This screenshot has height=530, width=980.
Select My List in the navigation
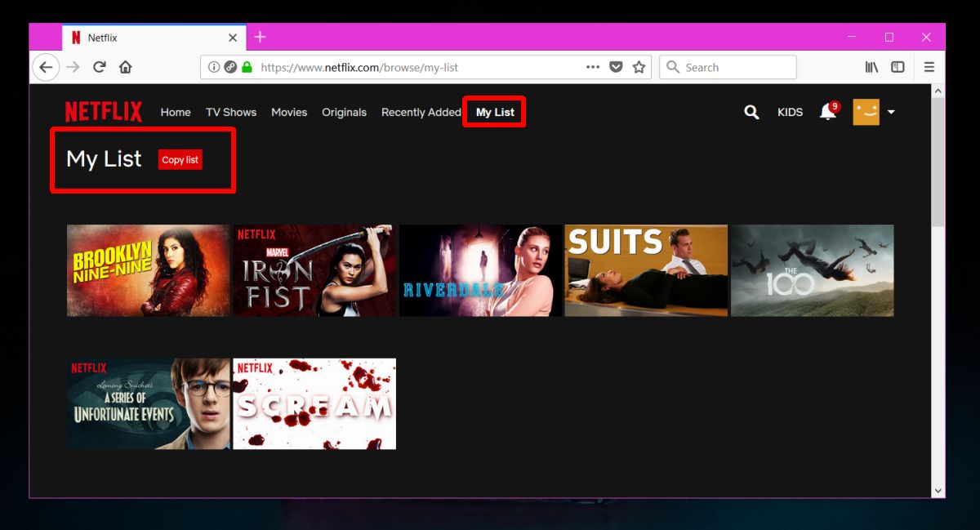coord(495,112)
